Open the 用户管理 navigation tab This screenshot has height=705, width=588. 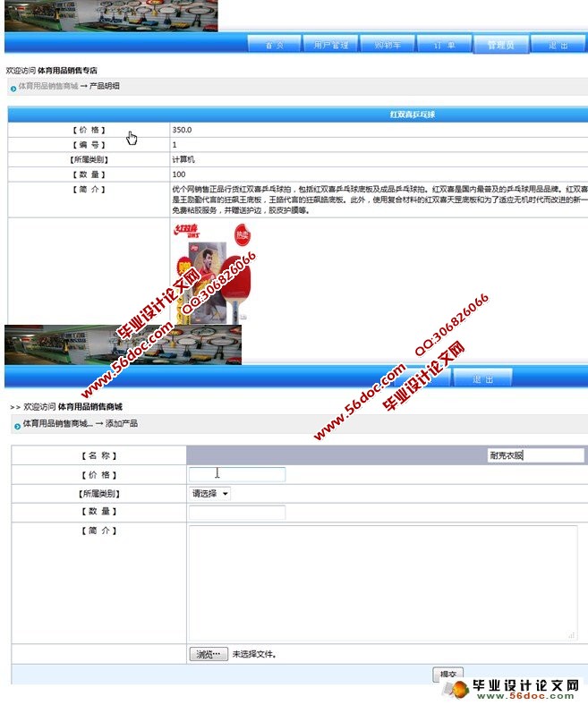coord(330,45)
